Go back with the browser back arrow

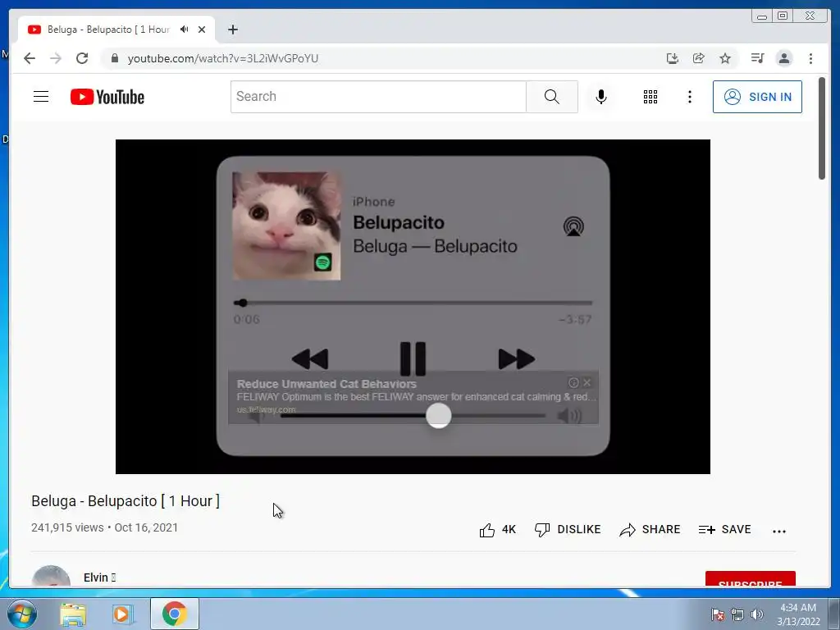point(30,58)
